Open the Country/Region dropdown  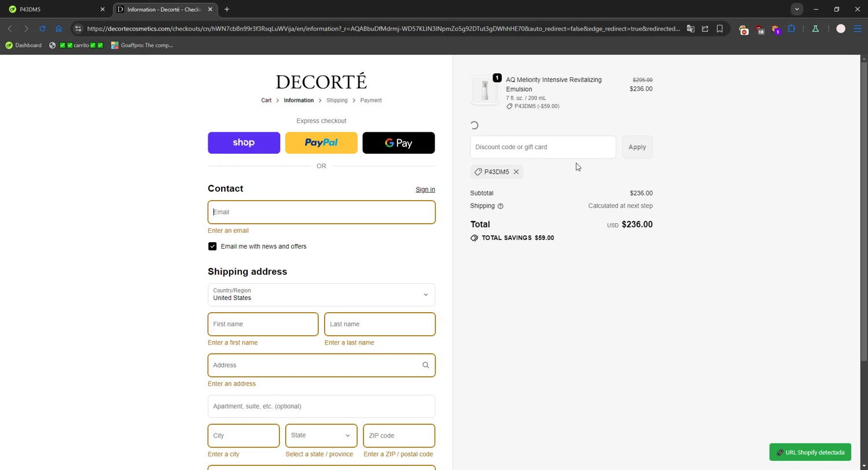click(321, 295)
